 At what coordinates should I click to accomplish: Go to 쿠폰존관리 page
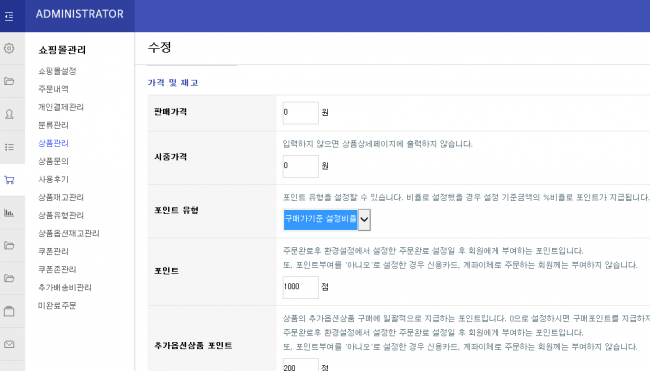point(57,269)
